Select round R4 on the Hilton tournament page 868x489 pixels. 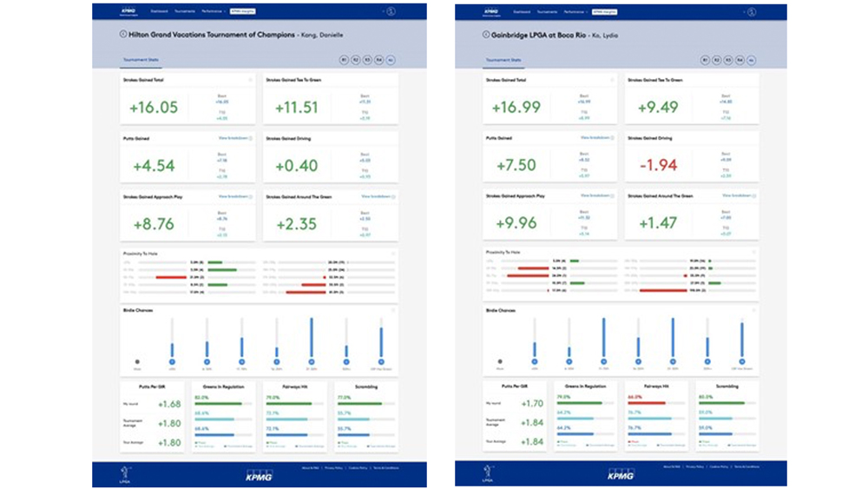pyautogui.click(x=378, y=60)
